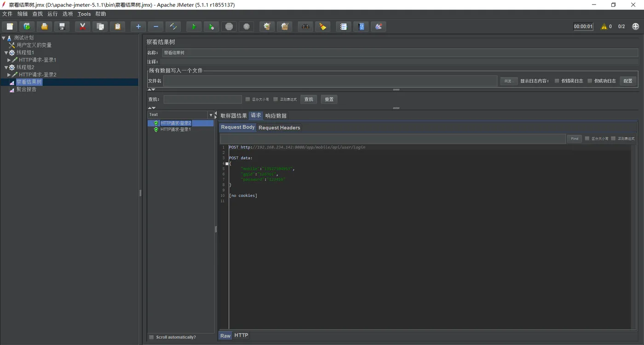Viewport: 644px width, 345px height.
Task: Click the 配置 button
Action: click(x=628, y=81)
